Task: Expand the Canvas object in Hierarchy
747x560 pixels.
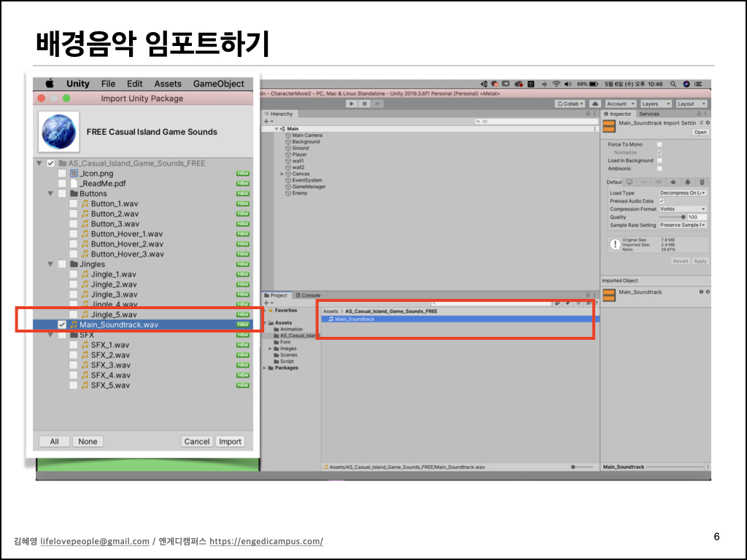Action: (282, 174)
